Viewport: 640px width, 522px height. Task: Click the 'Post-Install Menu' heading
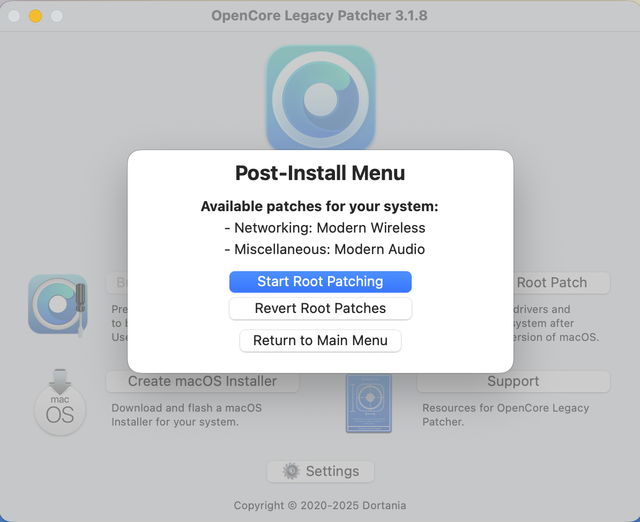point(320,173)
